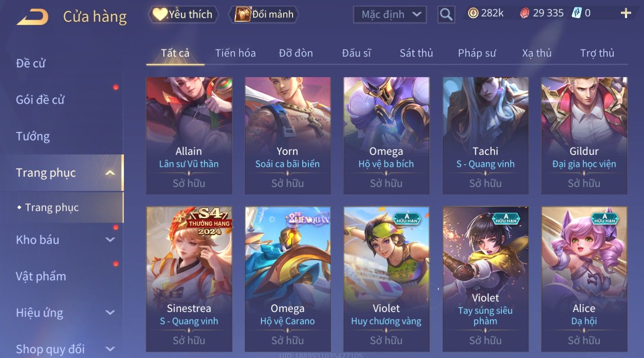Image resolution: width=644 pixels, height=358 pixels.
Task: Select Alice Dạ hội skin card
Action: point(584,279)
